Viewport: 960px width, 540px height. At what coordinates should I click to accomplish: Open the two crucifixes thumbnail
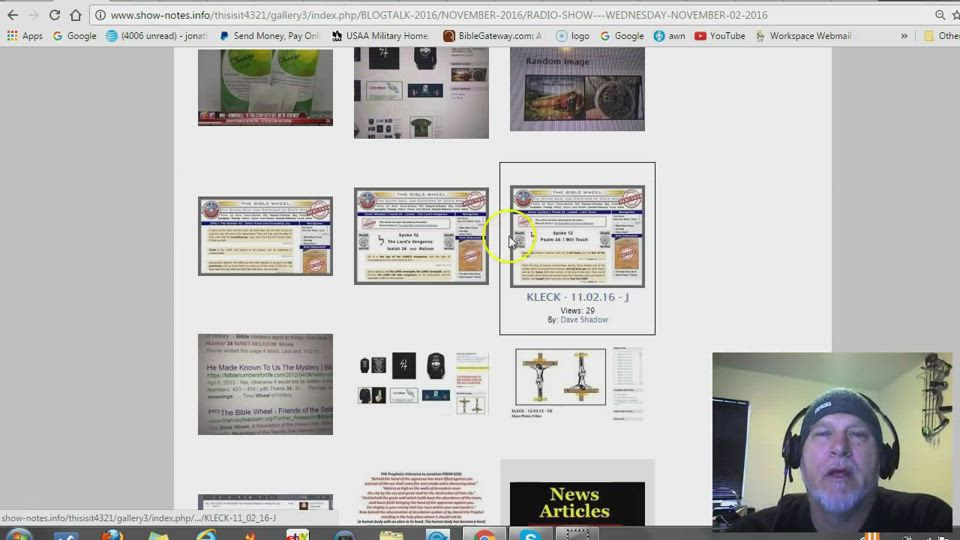click(560, 378)
